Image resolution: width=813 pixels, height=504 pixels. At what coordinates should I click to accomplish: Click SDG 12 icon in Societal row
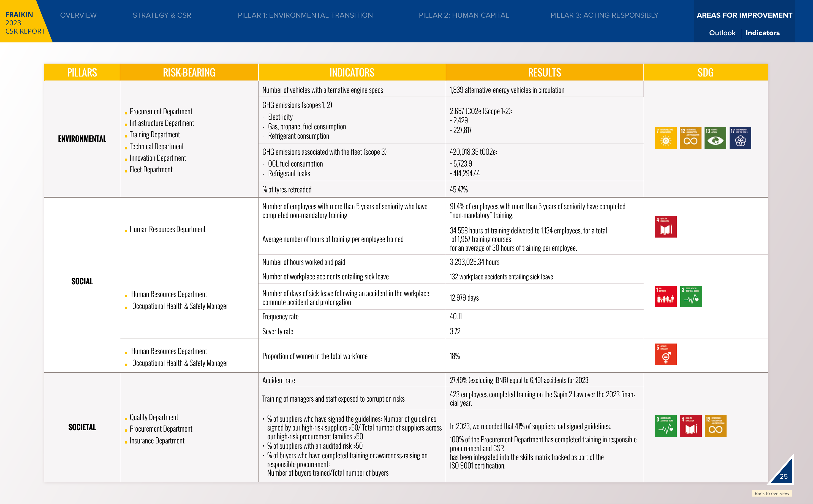coord(715,426)
